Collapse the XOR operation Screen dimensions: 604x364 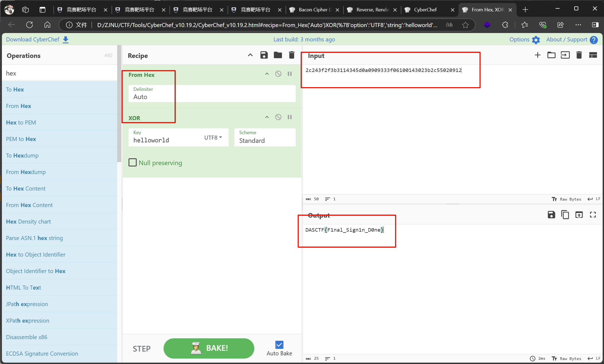pyautogui.click(x=267, y=117)
